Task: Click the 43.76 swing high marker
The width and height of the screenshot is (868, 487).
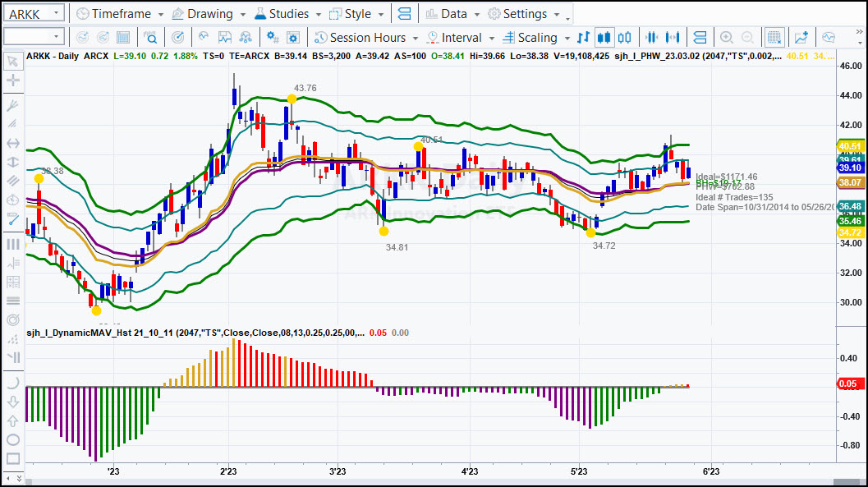Action: coord(292,99)
